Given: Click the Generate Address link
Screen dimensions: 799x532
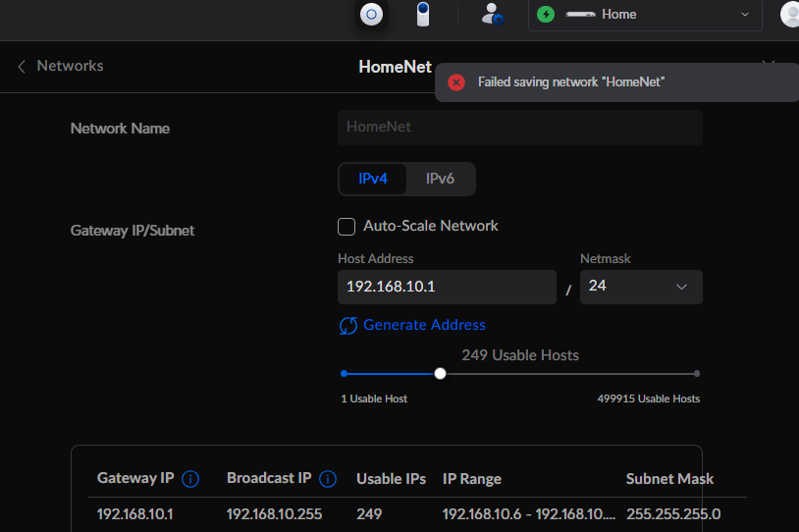Looking at the screenshot, I should 423,325.
